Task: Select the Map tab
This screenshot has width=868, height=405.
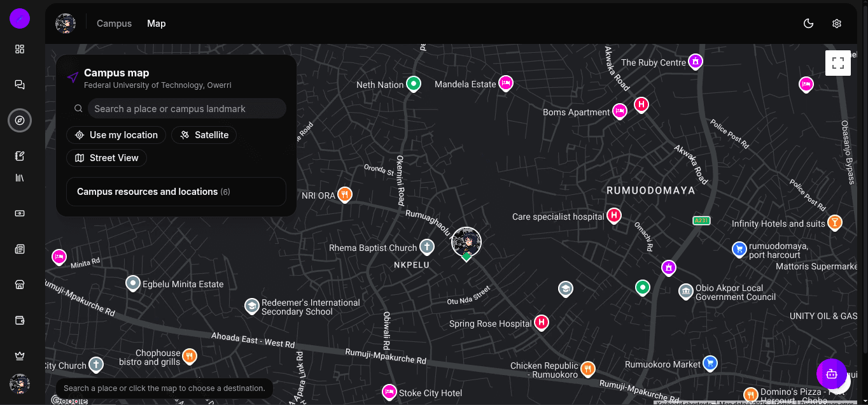Action: pos(157,24)
